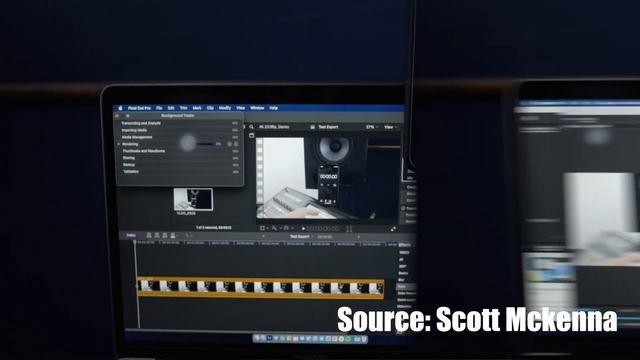The height and width of the screenshot is (360, 640).
Task: Open the Transform tool dropdown under viewer
Action: click(x=263, y=228)
